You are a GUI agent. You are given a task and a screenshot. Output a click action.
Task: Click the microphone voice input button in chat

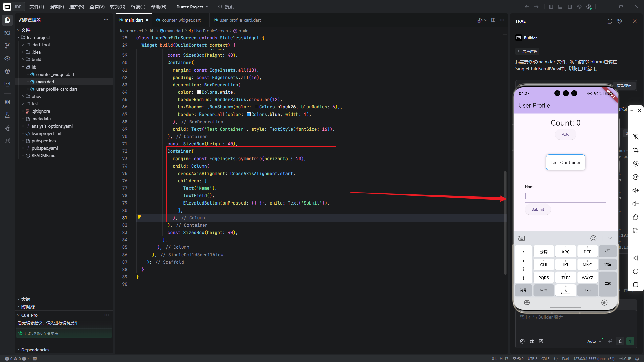(x=620, y=341)
